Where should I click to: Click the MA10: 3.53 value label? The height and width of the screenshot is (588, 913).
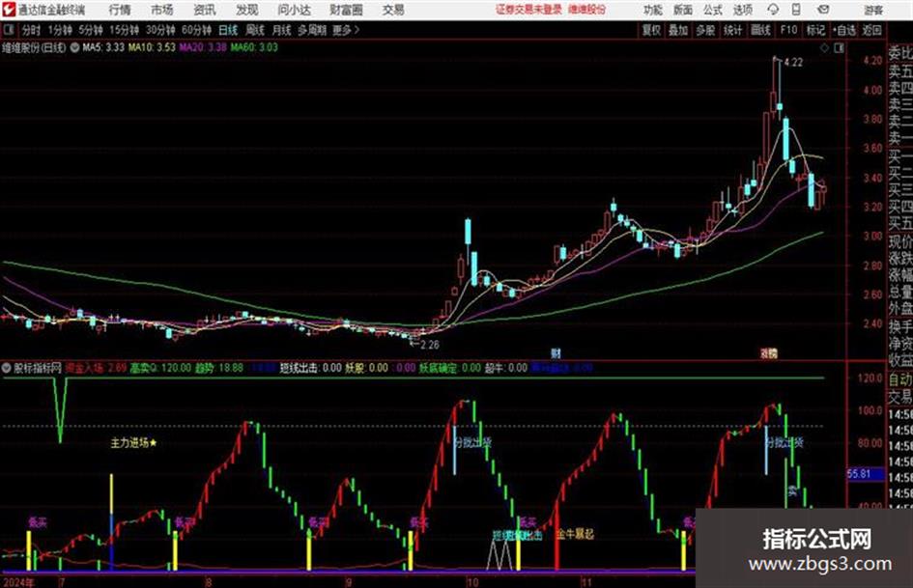(x=152, y=47)
